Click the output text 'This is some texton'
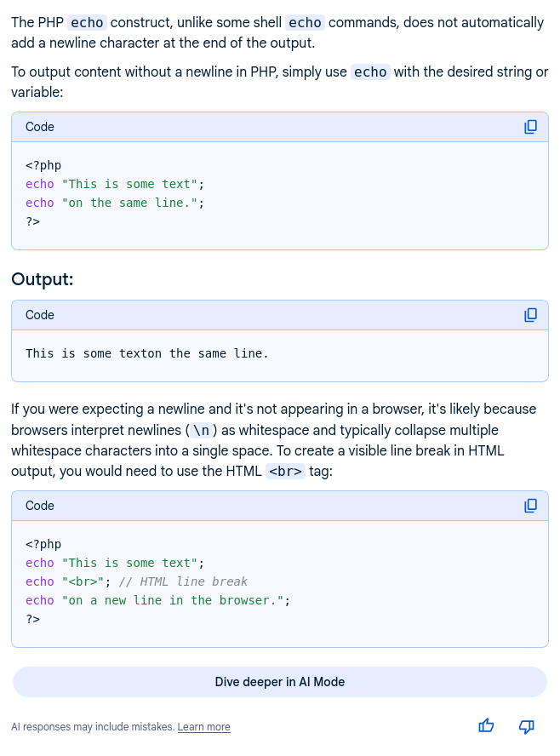 (94, 353)
